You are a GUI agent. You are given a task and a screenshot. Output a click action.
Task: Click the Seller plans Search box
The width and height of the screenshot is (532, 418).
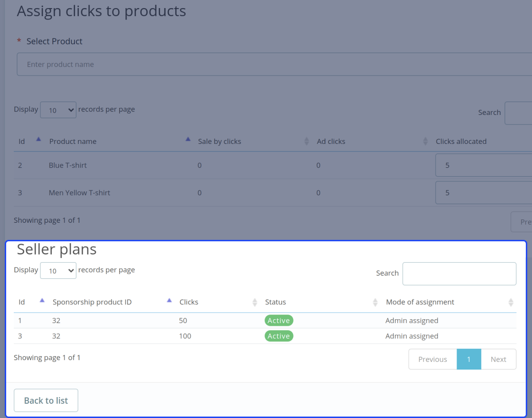tap(459, 274)
